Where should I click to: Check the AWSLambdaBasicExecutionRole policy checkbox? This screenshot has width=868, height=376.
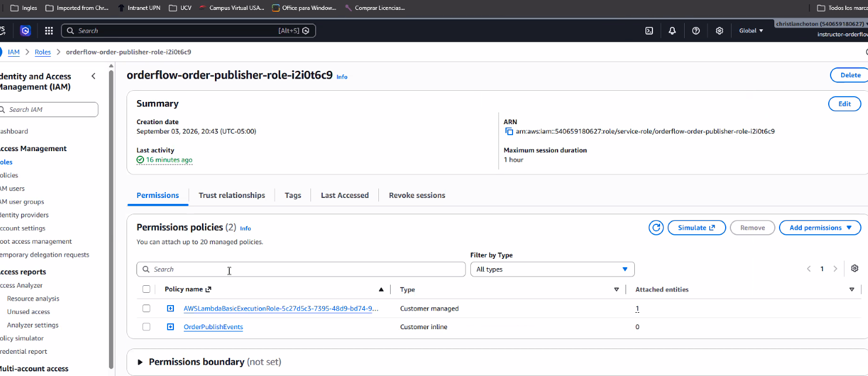coord(146,308)
